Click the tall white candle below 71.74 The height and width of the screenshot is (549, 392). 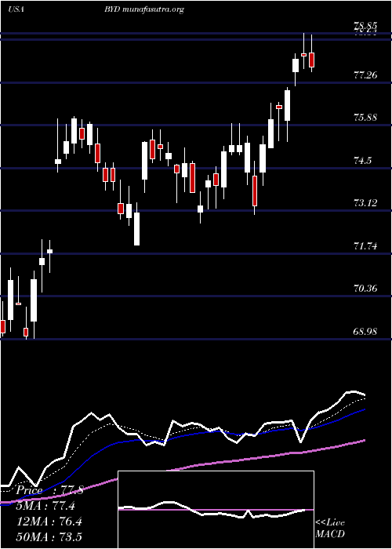[34, 300]
